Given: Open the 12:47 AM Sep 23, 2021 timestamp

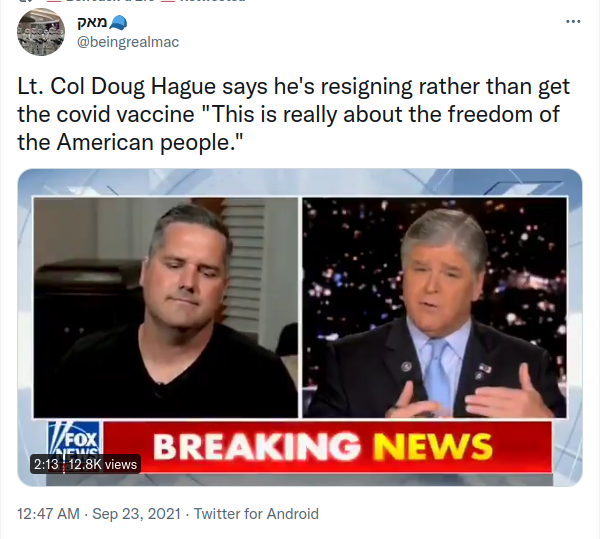Looking at the screenshot, I should tap(99, 514).
